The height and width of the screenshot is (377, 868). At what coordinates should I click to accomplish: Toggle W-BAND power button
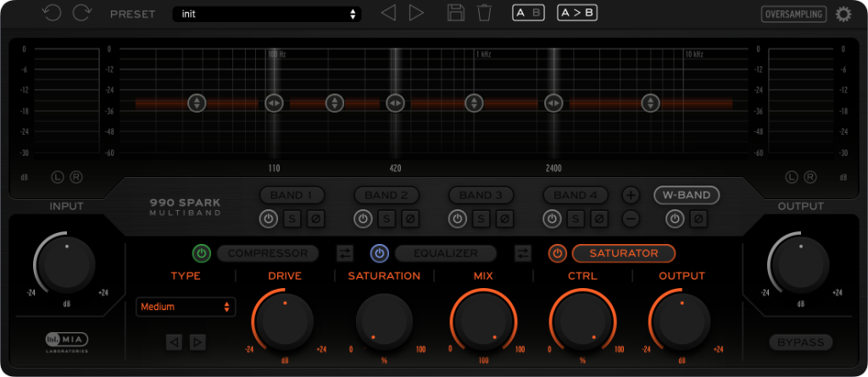(675, 219)
